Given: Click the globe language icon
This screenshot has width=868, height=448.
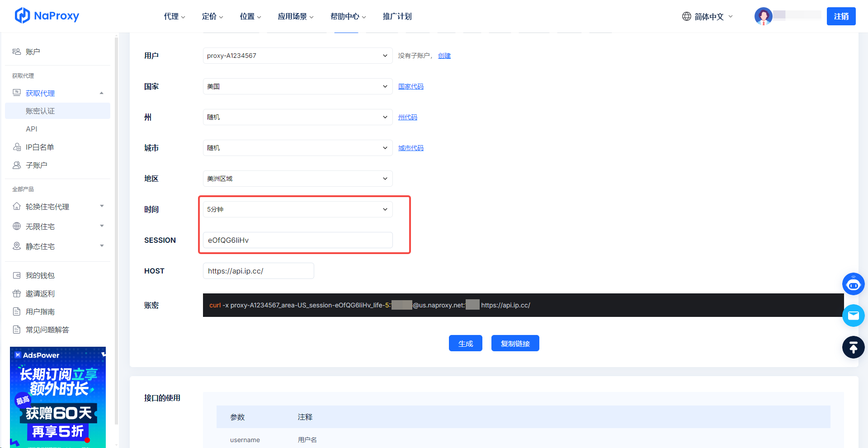Looking at the screenshot, I should pos(686,16).
